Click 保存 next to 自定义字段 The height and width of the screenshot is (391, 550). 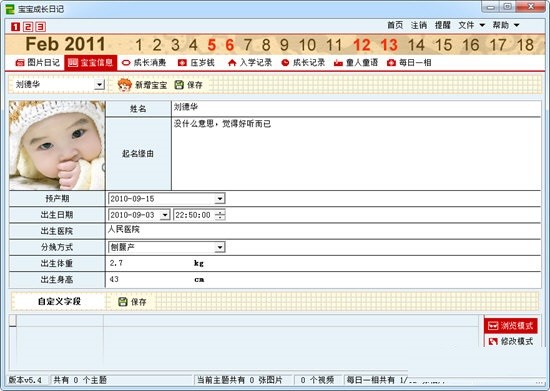132,302
